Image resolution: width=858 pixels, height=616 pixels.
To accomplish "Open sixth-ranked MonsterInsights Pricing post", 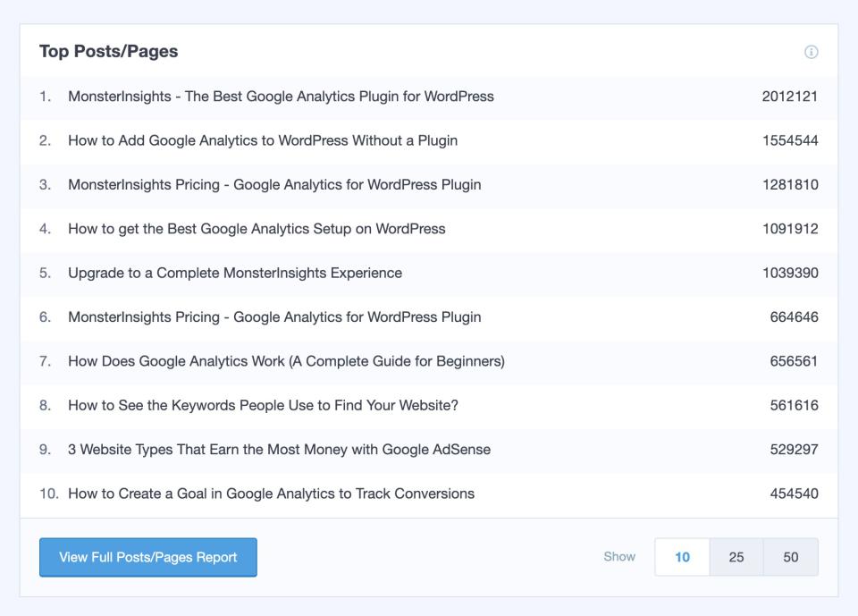I will [x=274, y=317].
